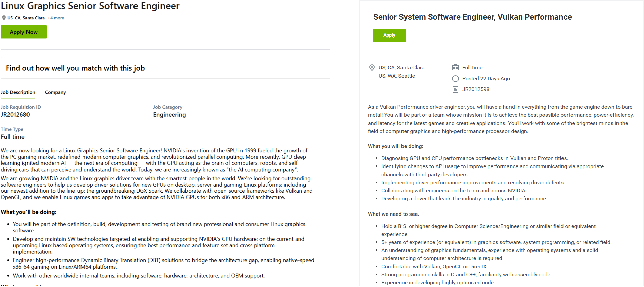Click the US, CA, Santa Clara location text

tap(401, 68)
